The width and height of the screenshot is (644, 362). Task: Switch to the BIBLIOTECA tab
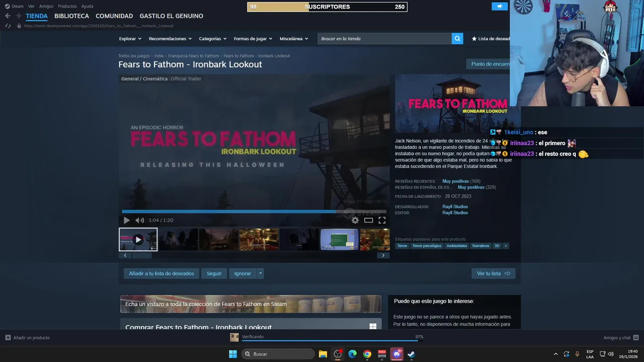(71, 16)
